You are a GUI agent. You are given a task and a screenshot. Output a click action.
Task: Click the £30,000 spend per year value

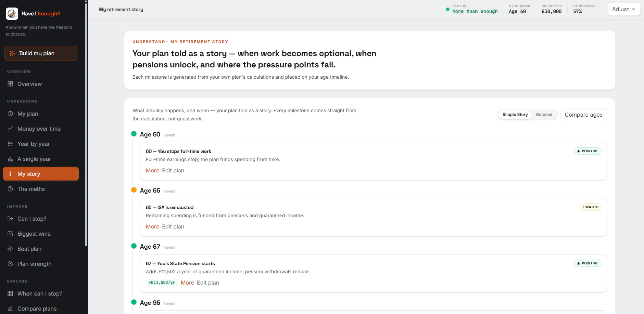click(x=552, y=11)
